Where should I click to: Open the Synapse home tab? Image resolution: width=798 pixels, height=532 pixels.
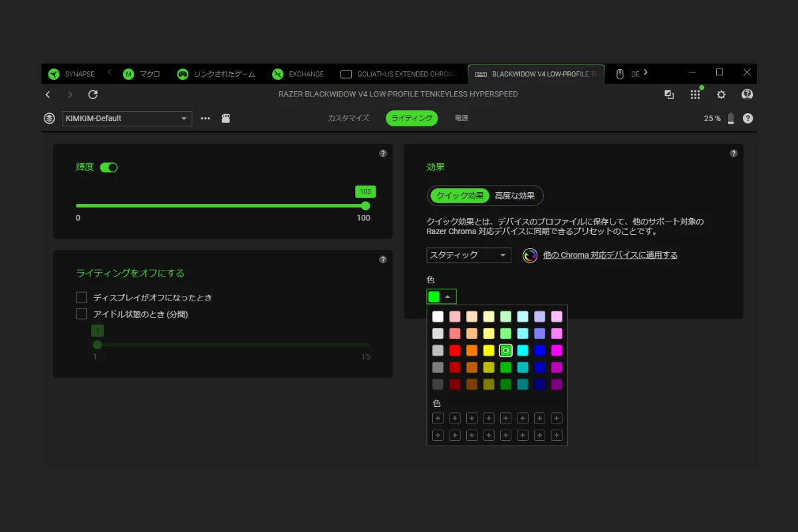[71, 74]
